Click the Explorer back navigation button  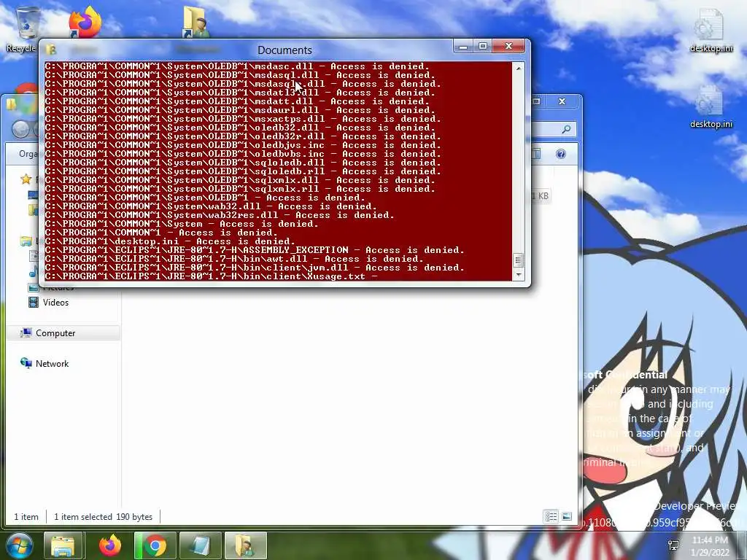pos(20,129)
